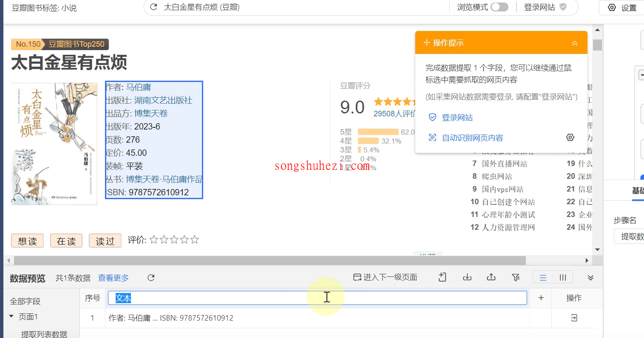Click the vertical scrollbar up arrow
The image size is (644, 338).
(x=597, y=30)
